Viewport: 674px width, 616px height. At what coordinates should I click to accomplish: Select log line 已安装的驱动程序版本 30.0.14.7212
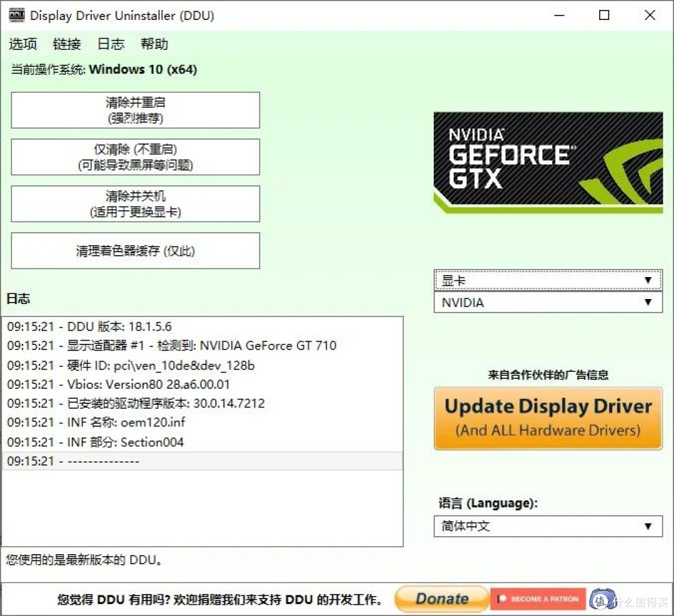click(202, 403)
